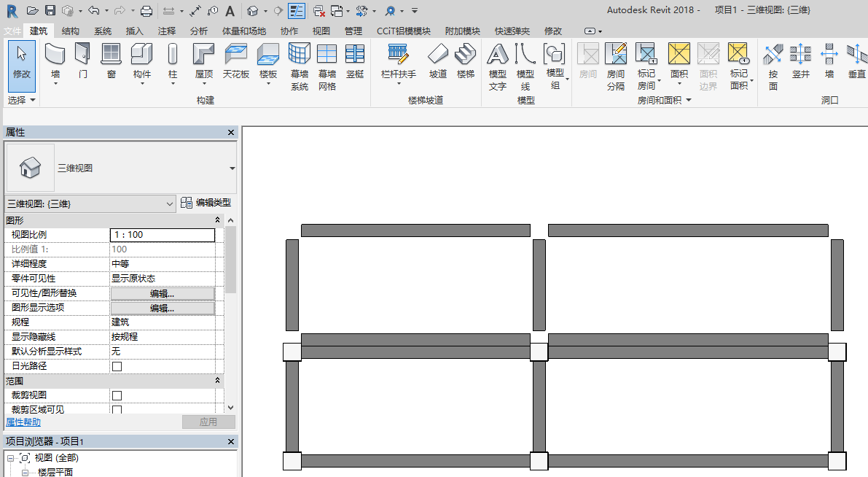Viewport: 868px width, 477px height.
Task: Select the Railing tool
Action: [399, 63]
